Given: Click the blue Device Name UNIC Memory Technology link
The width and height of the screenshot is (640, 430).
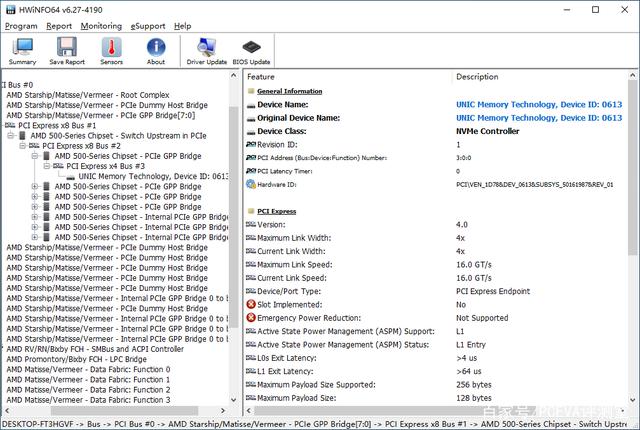Looking at the screenshot, I should 539,105.
